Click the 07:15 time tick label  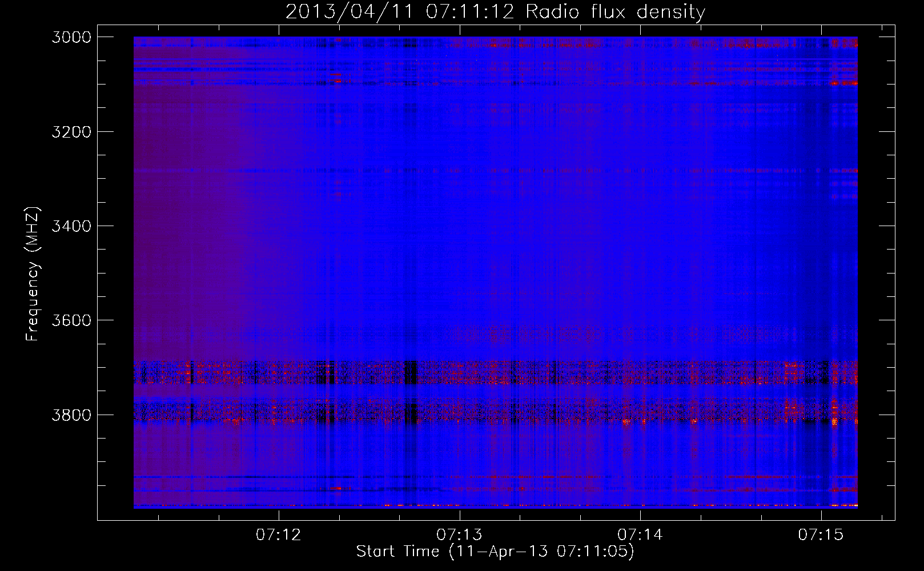821,535
